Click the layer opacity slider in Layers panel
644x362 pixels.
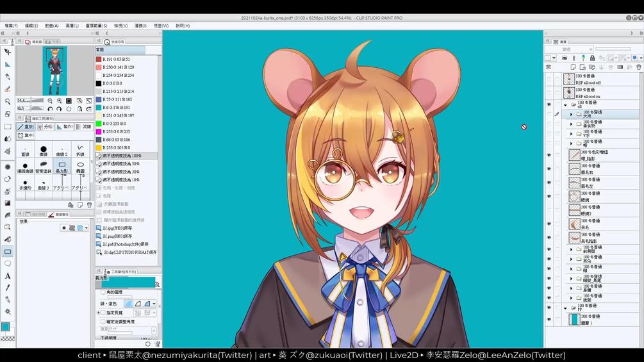pyautogui.click(x=613, y=49)
